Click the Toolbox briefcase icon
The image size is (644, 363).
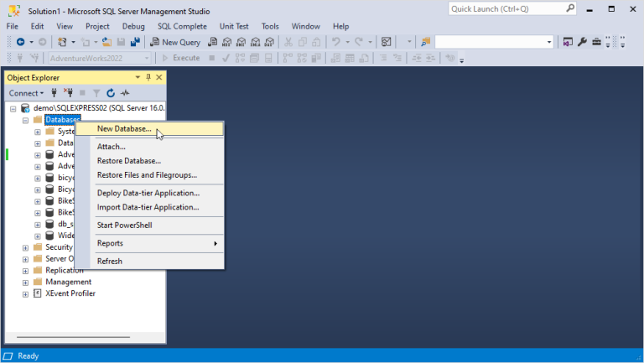click(x=596, y=42)
